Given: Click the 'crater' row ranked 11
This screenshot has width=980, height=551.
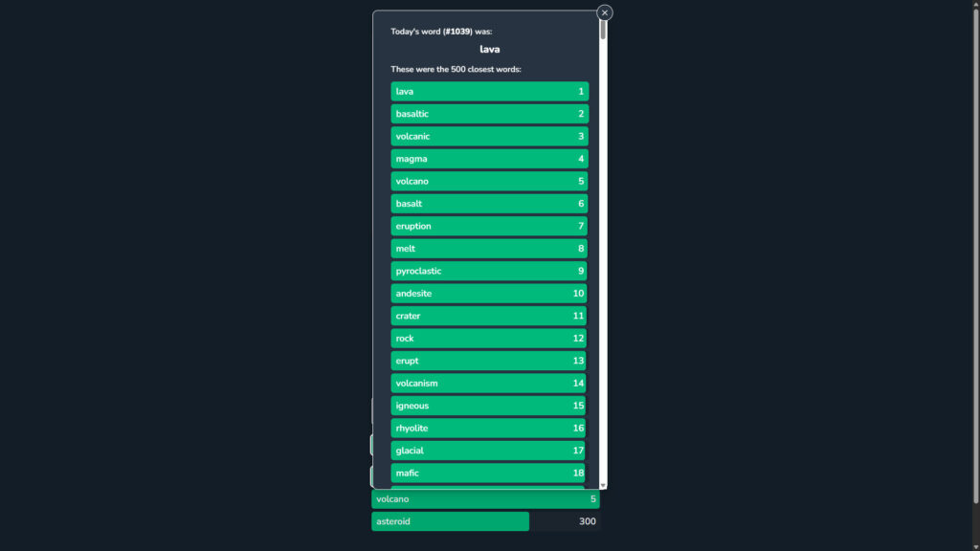Looking at the screenshot, I should tap(489, 317).
